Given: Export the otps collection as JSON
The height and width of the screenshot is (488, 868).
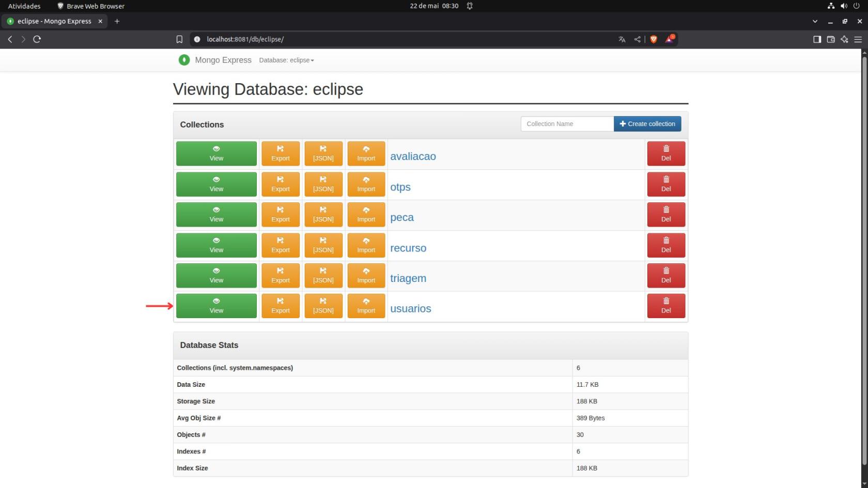Looking at the screenshot, I should [x=323, y=184].
